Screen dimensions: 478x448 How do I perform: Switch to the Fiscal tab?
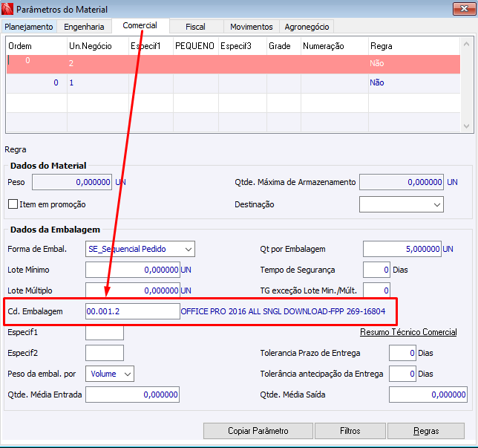[x=195, y=27]
